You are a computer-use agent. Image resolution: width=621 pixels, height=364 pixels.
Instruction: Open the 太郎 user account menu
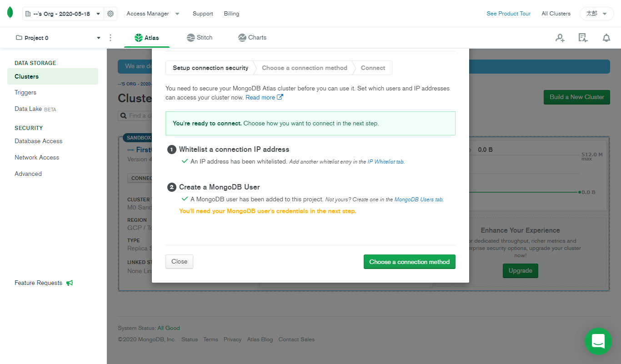point(596,14)
